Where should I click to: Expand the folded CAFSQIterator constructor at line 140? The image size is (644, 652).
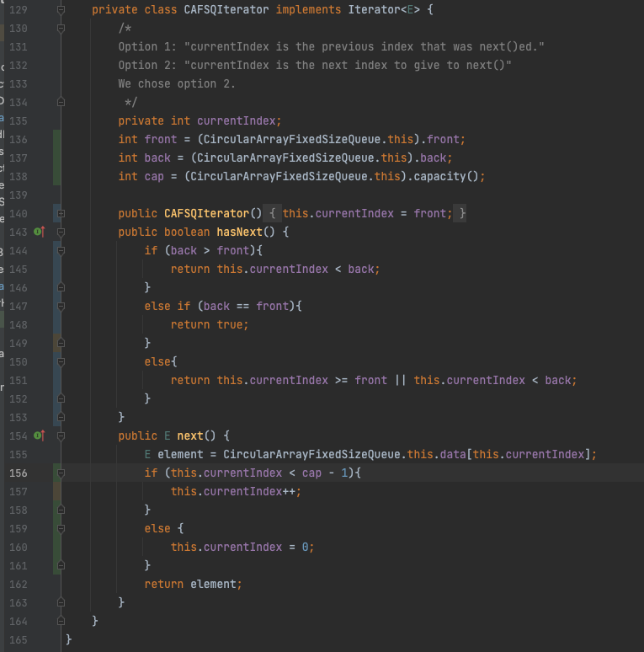pos(61,213)
